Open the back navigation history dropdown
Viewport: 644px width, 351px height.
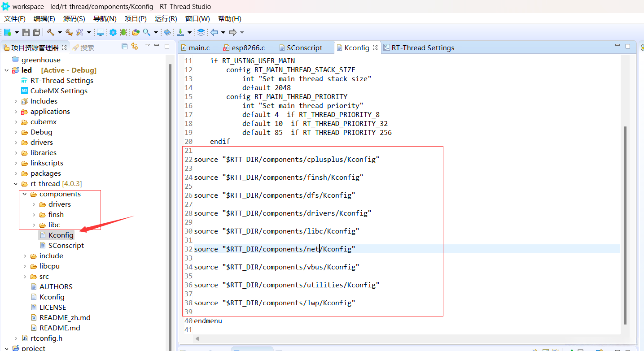[223, 32]
